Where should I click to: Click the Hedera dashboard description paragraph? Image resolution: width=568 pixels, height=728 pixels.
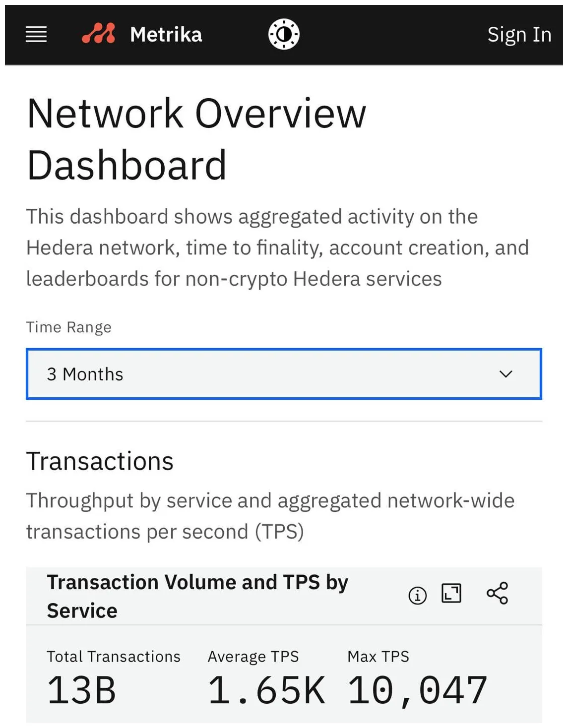click(277, 247)
